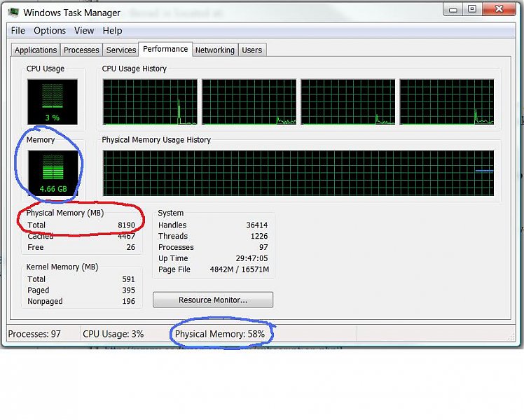Open the File menu
Screen dimensions: 524x420
(18, 31)
